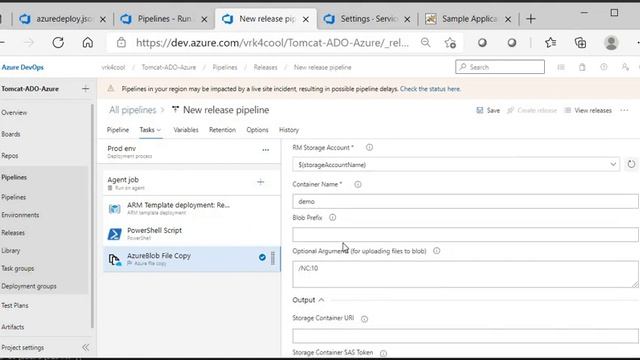Switch to the Retention tab
Screen dimensions: 640x360
click(x=222, y=130)
